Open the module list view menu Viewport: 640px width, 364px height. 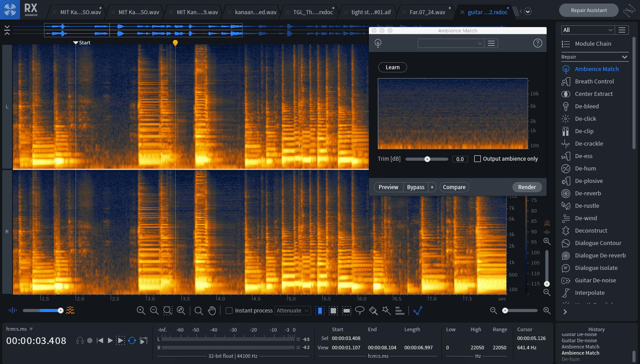[x=622, y=30]
